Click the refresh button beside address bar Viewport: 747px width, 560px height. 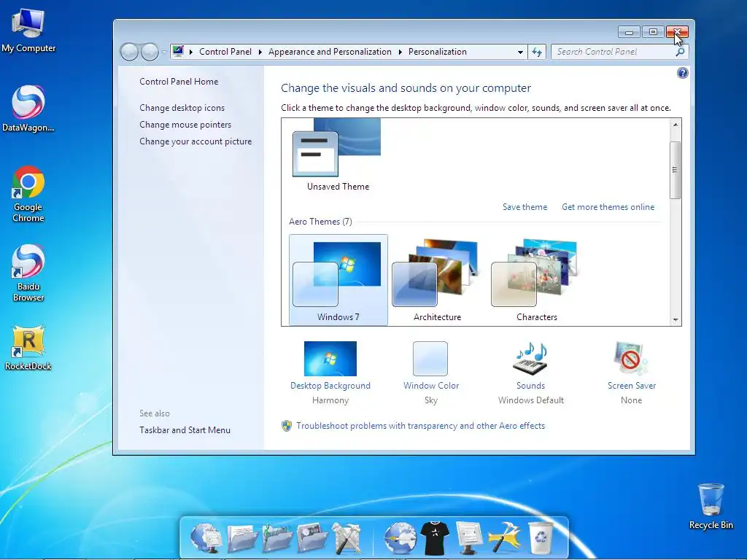(x=537, y=52)
